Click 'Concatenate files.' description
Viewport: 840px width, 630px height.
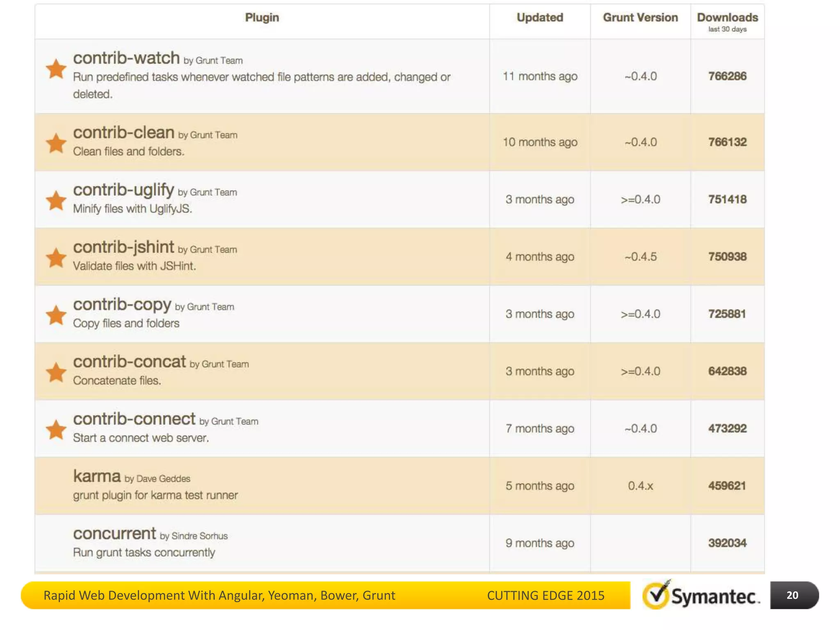117,381
